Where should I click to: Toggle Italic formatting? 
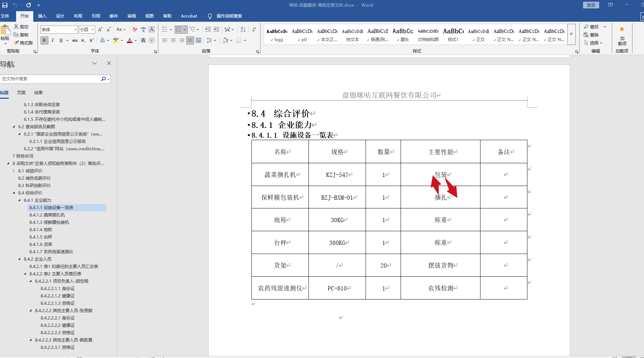pyautogui.click(x=53, y=40)
